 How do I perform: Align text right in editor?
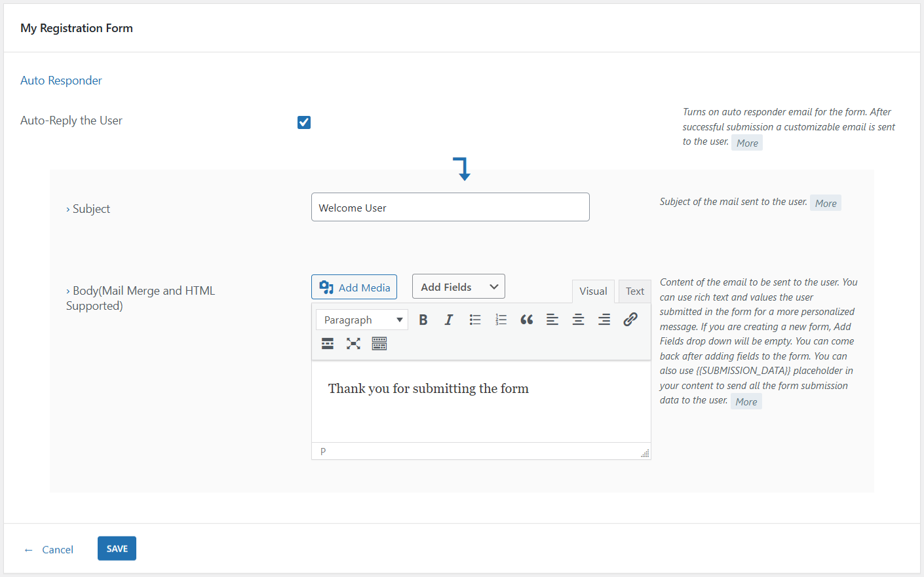pyautogui.click(x=604, y=320)
